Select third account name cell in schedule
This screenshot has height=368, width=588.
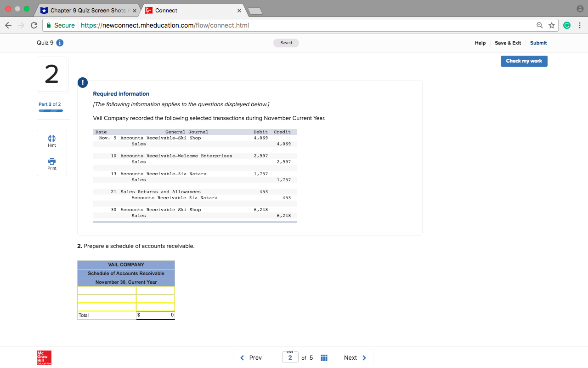(107, 307)
